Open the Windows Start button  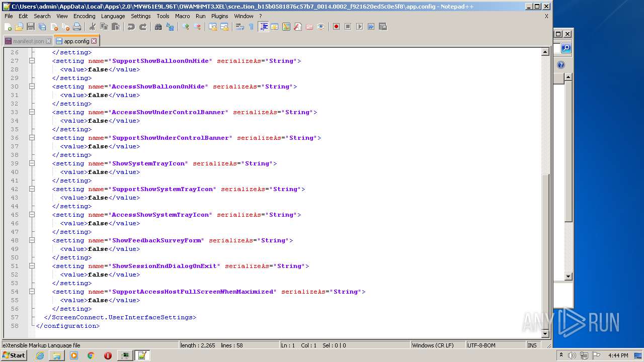(14, 355)
